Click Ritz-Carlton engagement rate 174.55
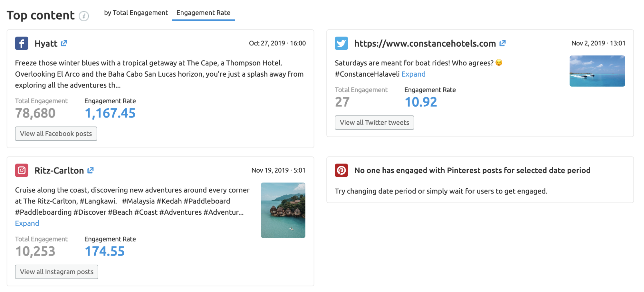This screenshot has height=292, width=644. pyautogui.click(x=104, y=251)
